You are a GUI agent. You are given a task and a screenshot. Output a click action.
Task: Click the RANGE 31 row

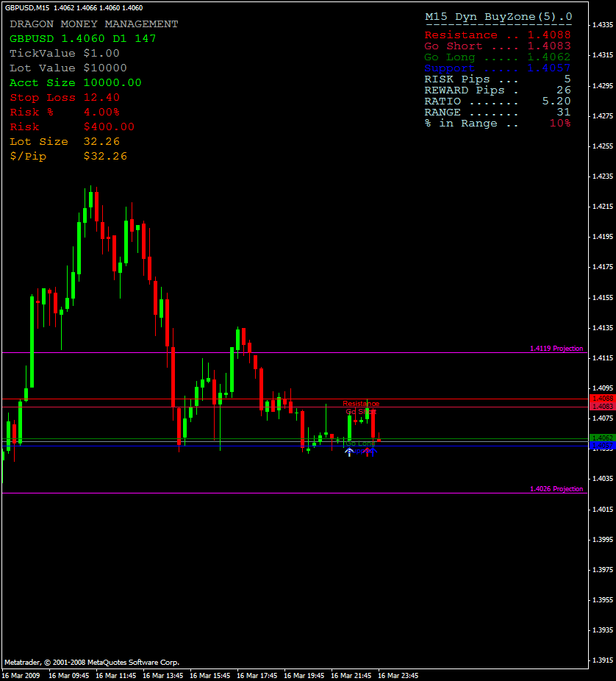pos(498,112)
